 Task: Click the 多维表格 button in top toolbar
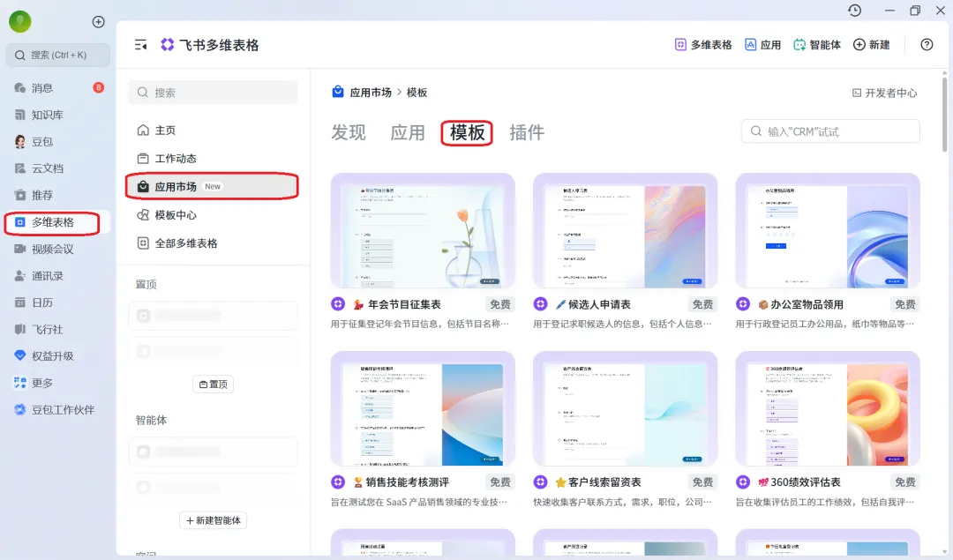coord(703,45)
